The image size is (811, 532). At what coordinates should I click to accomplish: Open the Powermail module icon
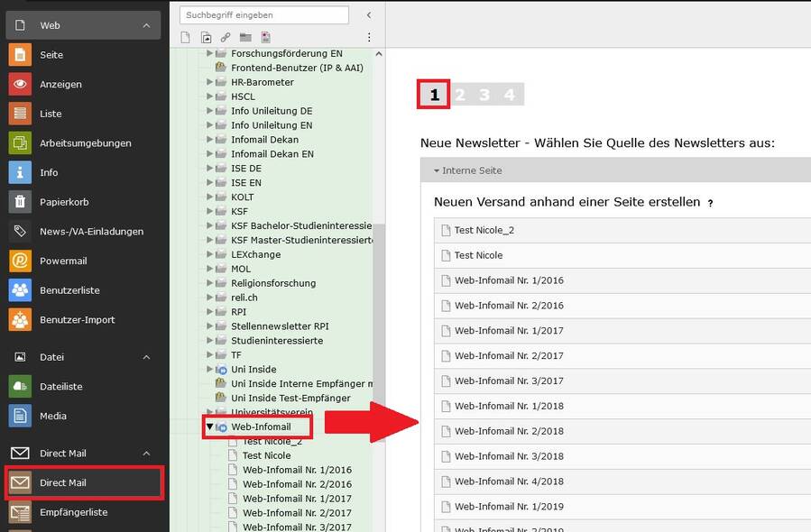click(20, 261)
